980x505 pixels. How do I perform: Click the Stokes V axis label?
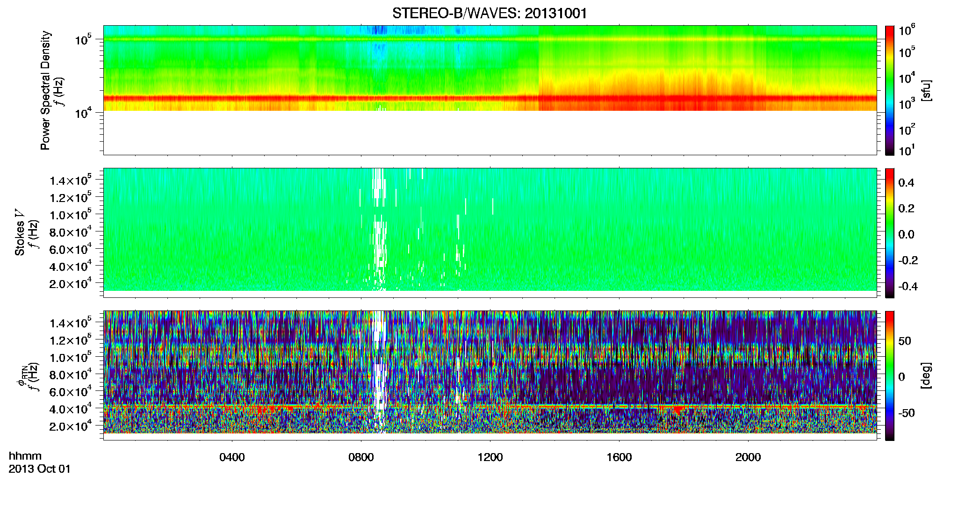20,232
